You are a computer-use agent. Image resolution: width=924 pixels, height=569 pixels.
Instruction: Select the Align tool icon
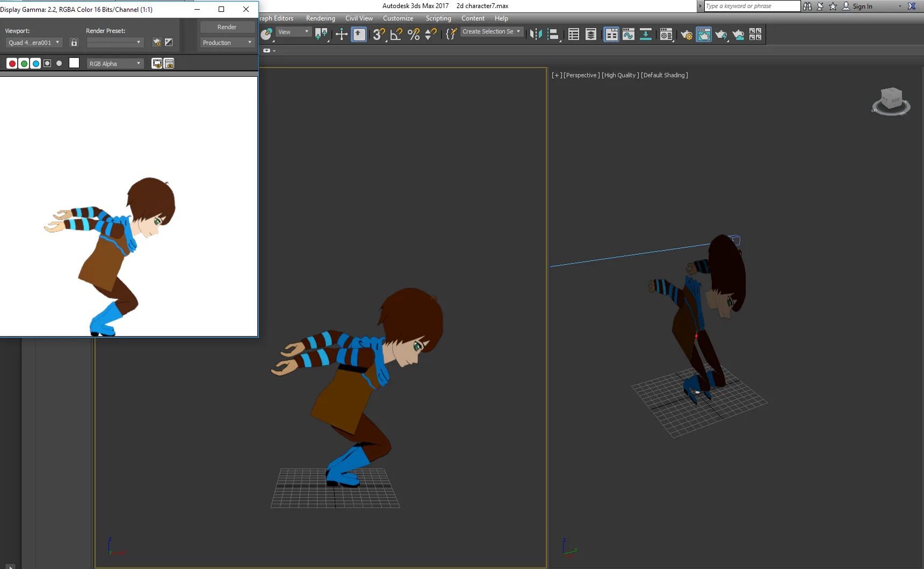tap(553, 35)
